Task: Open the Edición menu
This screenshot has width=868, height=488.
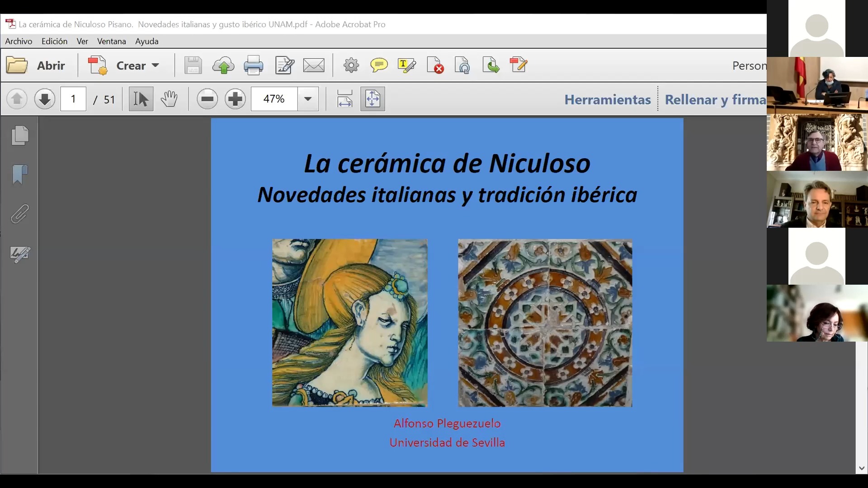Action: coord(54,41)
